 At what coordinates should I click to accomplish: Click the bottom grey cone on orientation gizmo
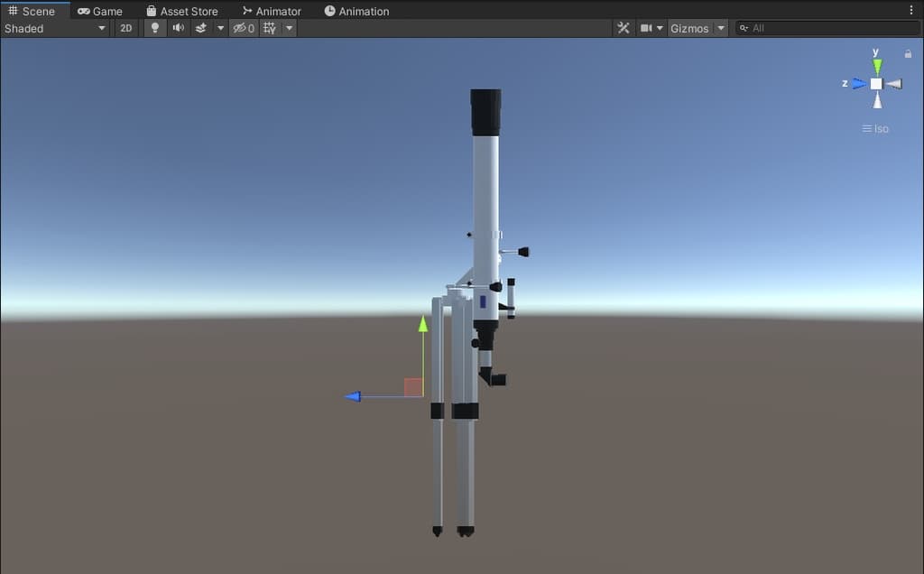click(x=877, y=101)
